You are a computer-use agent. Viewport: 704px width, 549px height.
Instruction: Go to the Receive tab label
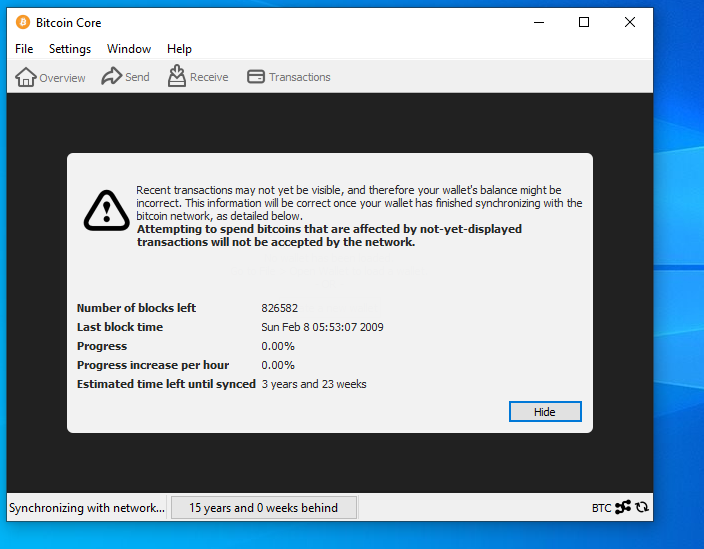pyautogui.click(x=209, y=77)
